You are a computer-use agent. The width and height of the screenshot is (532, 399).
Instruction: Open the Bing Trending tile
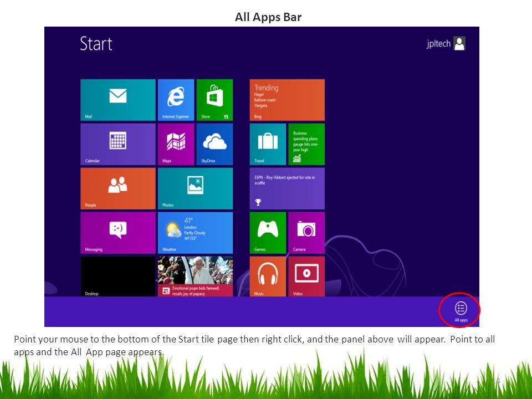287,100
